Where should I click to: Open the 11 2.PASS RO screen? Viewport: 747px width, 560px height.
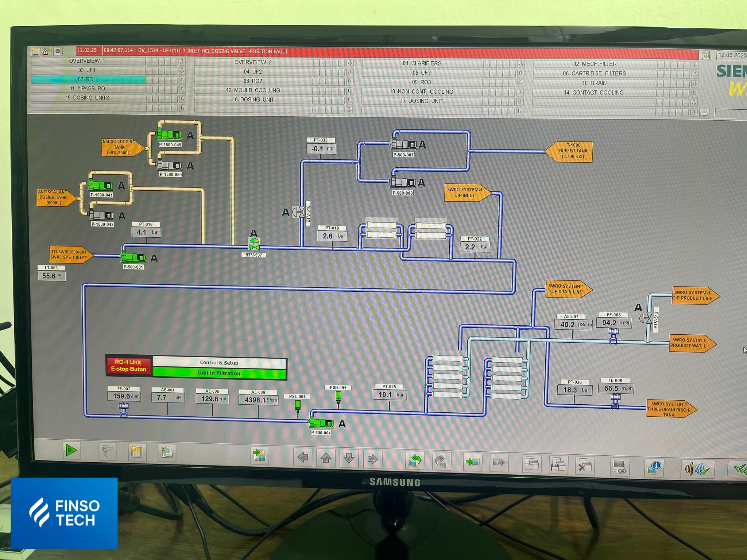[88, 89]
